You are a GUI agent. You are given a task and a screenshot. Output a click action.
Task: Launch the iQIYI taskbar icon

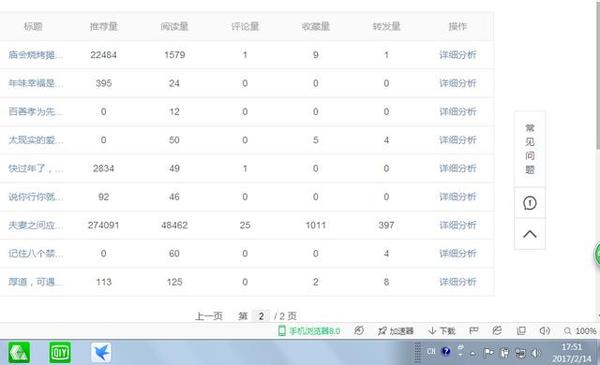point(60,352)
